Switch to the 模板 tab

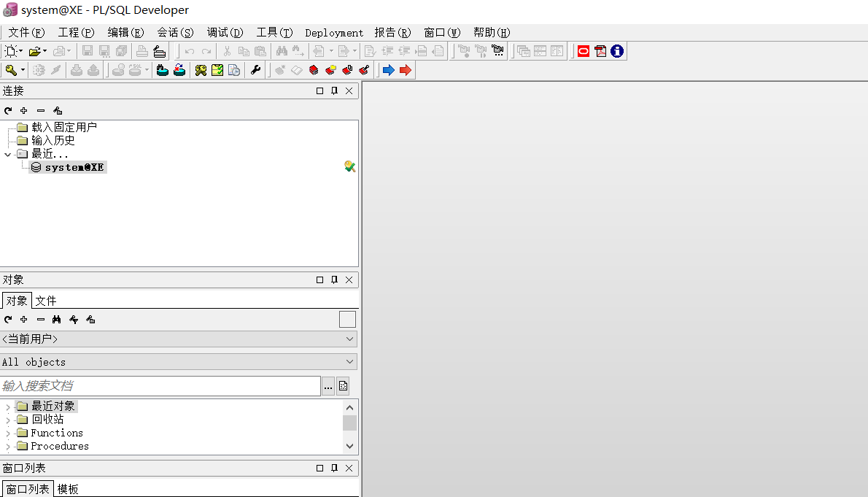68,488
